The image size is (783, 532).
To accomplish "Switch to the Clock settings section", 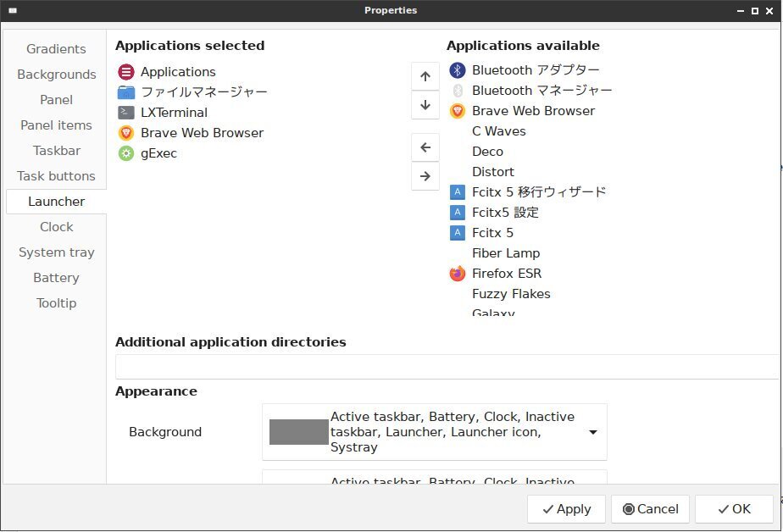I will (56, 226).
